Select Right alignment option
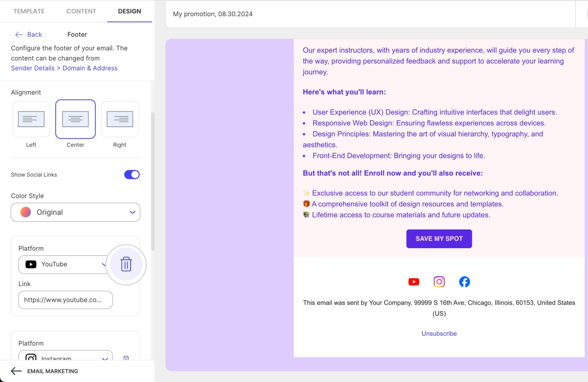Image resolution: width=588 pixels, height=382 pixels. [x=120, y=119]
